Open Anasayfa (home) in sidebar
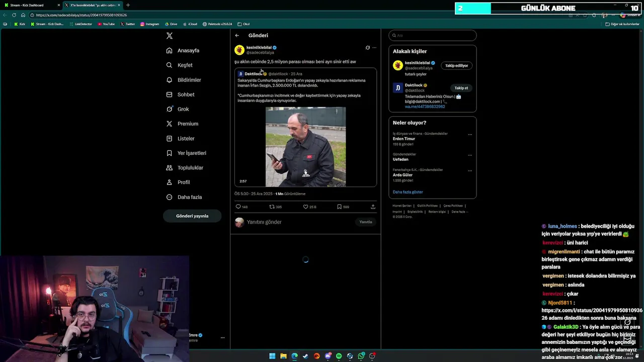 coord(183,50)
